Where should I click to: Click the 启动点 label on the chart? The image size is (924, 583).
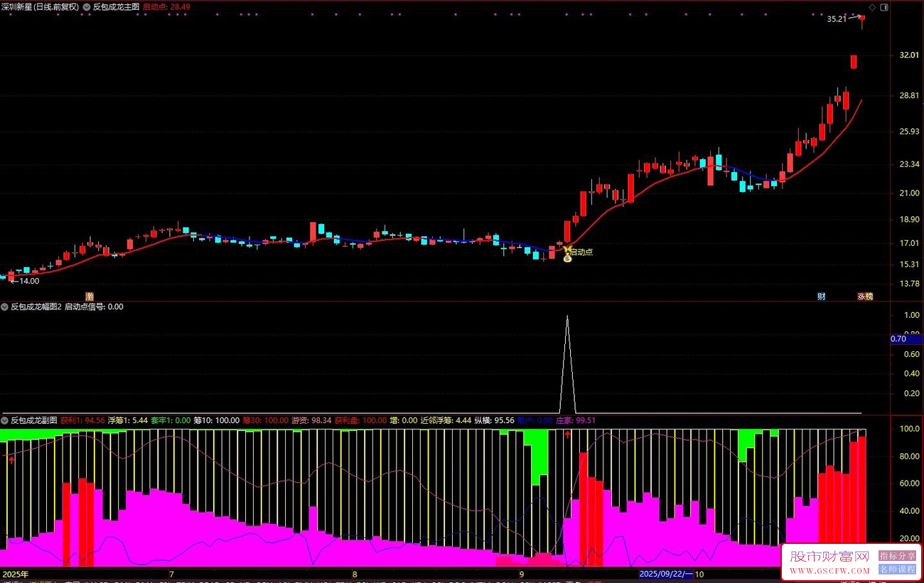pos(581,252)
